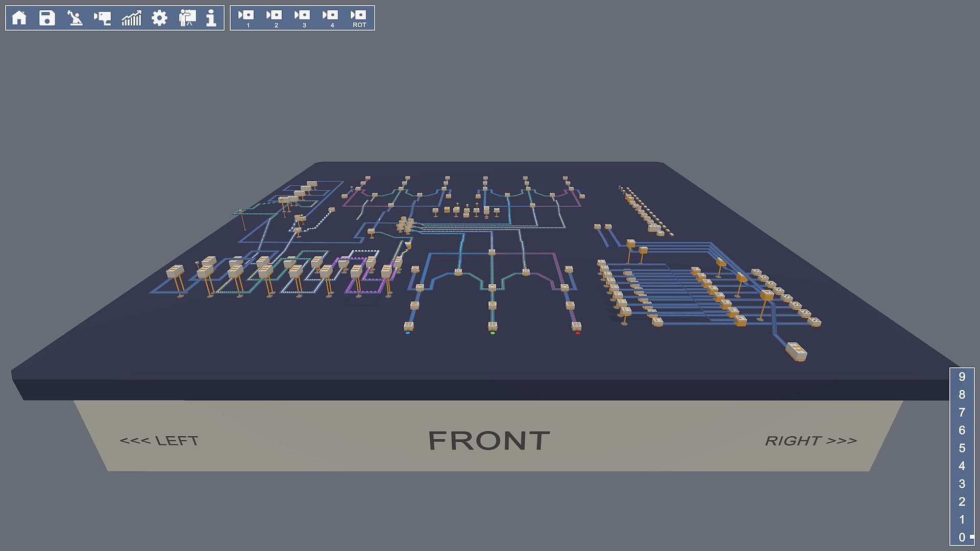Click the Home icon in the toolbar
This screenshot has width=980, height=551.
tap(19, 18)
